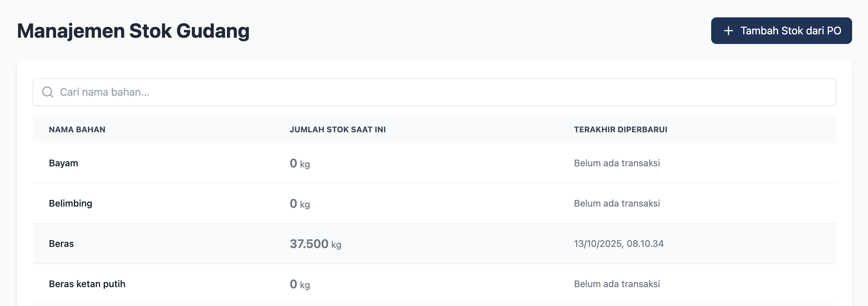Select the 'Beras ketan putih' item name
Screen dimensions: 868x306
87,284
